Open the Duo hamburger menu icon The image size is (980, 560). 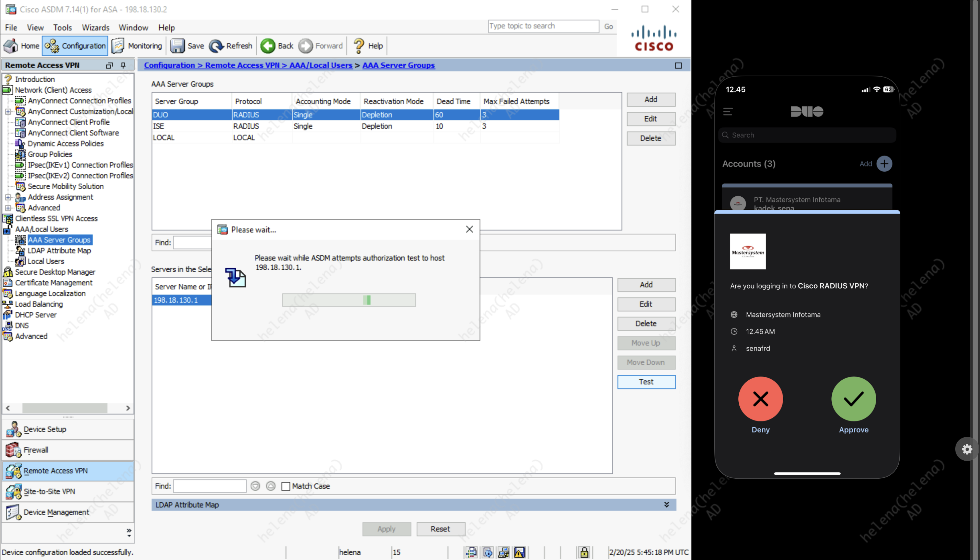click(x=728, y=111)
